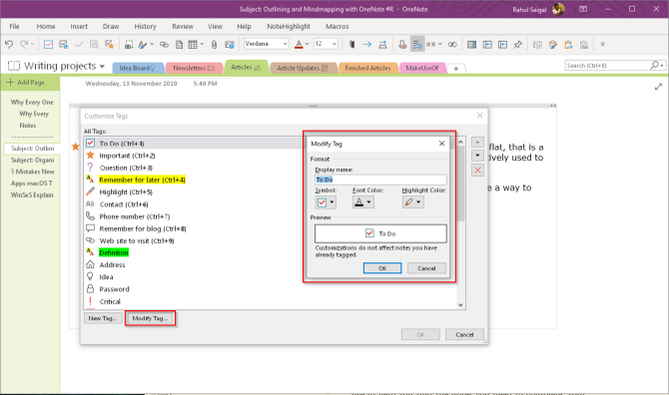Click the format painter brush icon

pos(553,44)
